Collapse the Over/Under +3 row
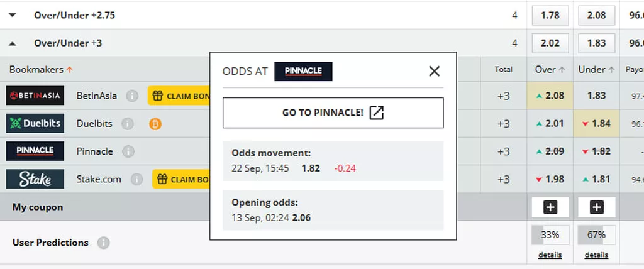The image size is (644, 269). [x=13, y=43]
